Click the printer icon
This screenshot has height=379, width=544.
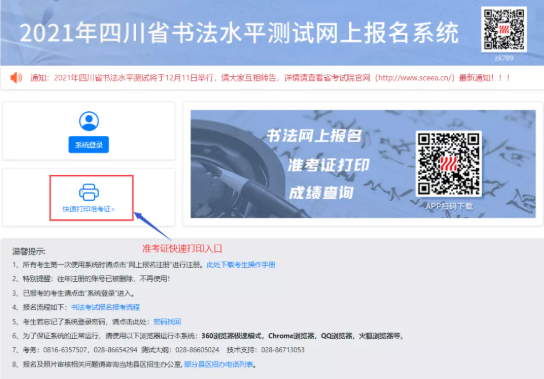click(89, 192)
